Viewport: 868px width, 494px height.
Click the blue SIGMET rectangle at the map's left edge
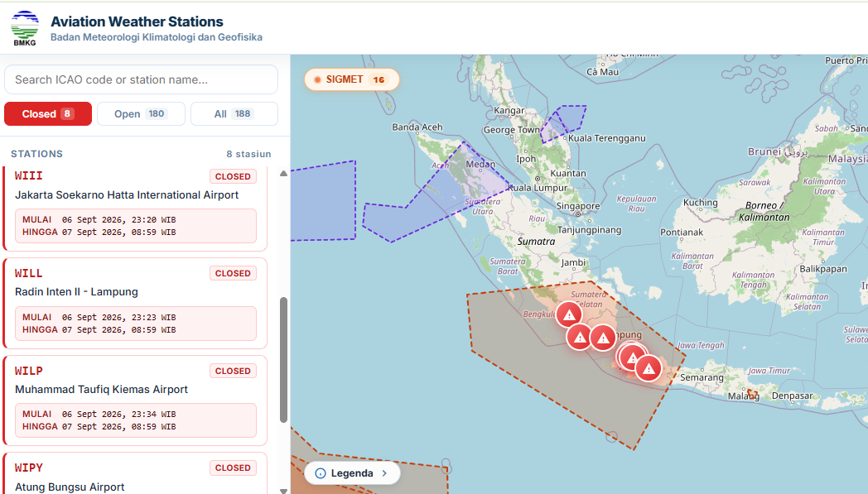click(x=323, y=201)
